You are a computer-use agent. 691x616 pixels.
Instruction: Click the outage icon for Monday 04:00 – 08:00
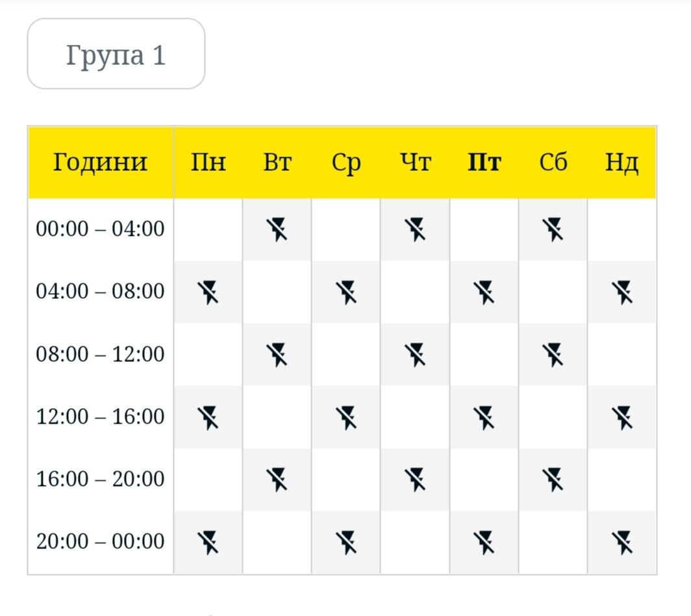[208, 292]
